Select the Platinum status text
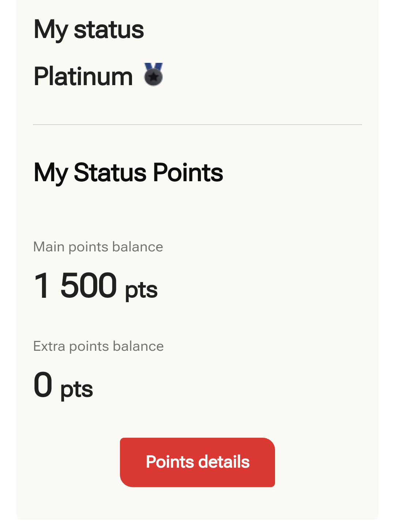The width and height of the screenshot is (395, 532). [x=83, y=76]
